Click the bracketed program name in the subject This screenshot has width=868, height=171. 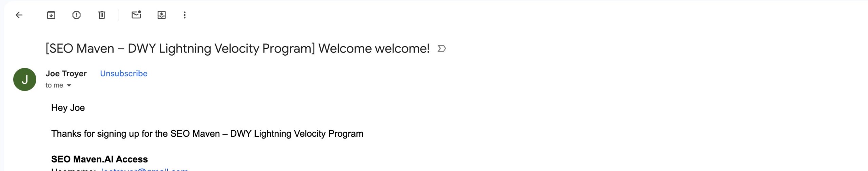pos(180,49)
